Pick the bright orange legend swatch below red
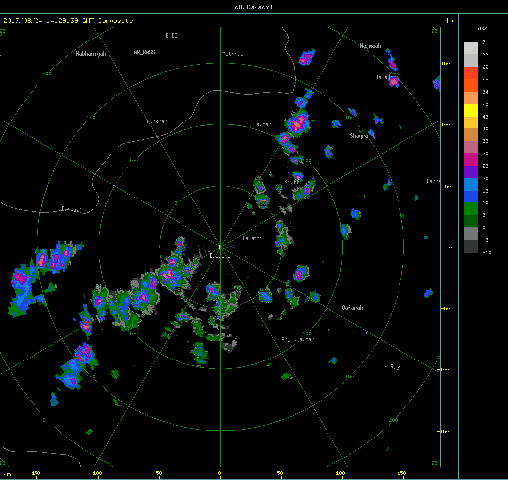This screenshot has width=508, height=480. 471,85
